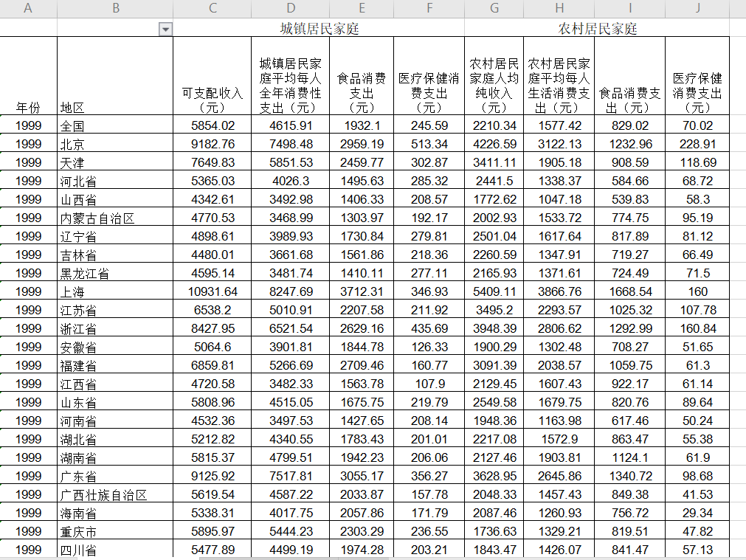Select column A header
Image resolution: width=746 pixels, height=560 pixels.
pos(28,9)
